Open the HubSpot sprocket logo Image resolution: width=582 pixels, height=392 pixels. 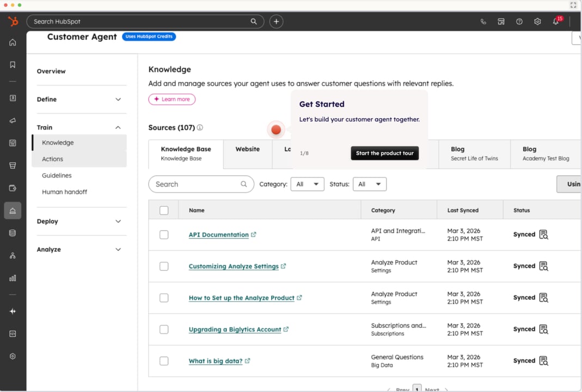click(13, 22)
